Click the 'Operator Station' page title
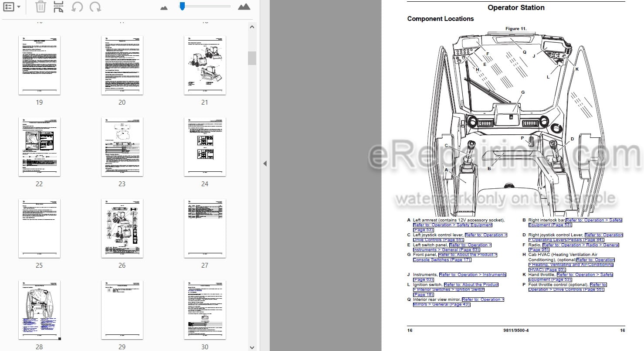Screen dimensions: 644x351 [x=516, y=7]
